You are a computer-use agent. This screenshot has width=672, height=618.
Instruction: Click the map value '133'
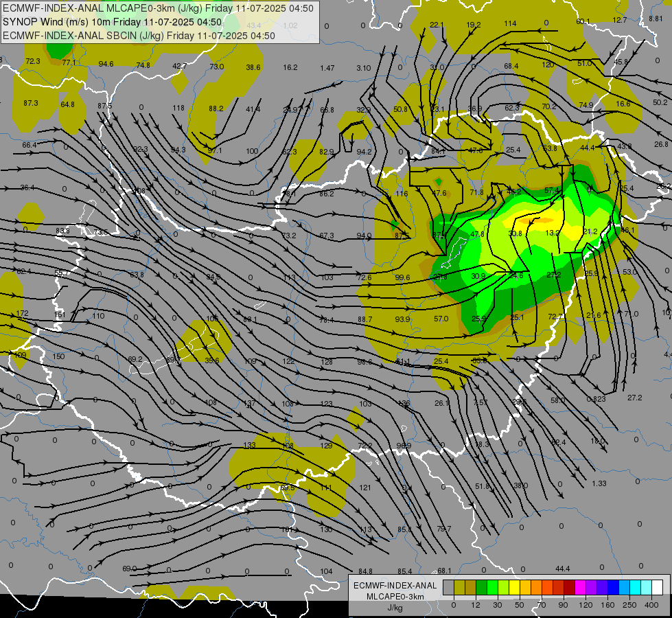pyautogui.click(x=249, y=445)
